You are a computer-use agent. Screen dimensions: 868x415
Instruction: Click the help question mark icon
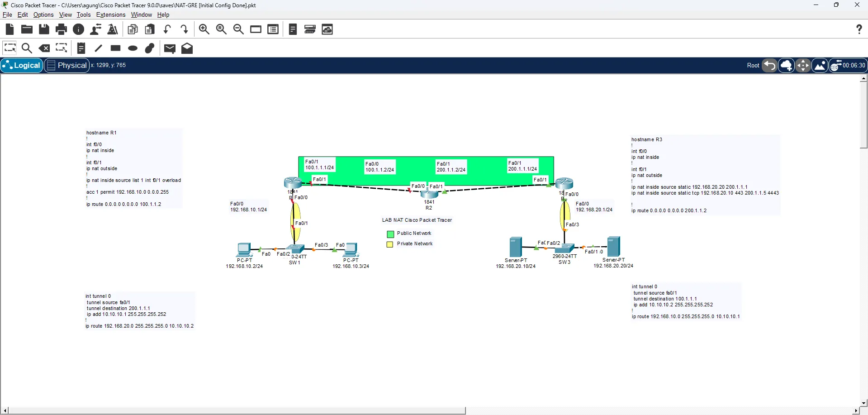click(859, 29)
